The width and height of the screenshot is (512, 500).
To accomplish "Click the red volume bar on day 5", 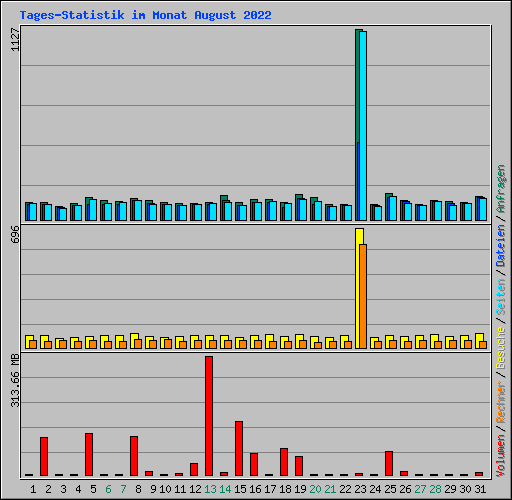I will pos(89,454).
